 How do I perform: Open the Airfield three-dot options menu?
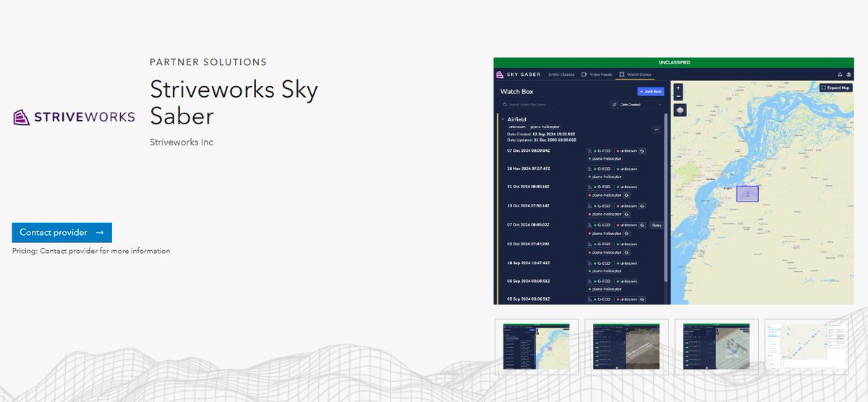pyautogui.click(x=657, y=129)
